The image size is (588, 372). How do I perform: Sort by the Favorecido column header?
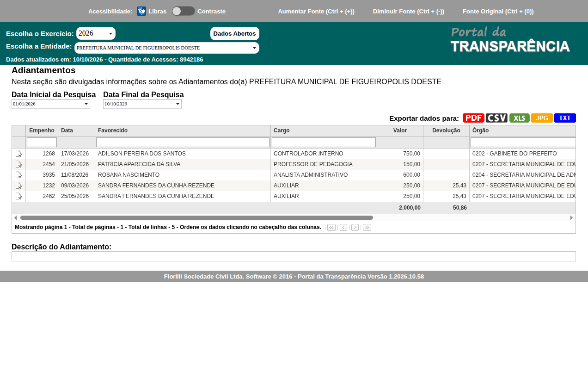click(x=183, y=130)
